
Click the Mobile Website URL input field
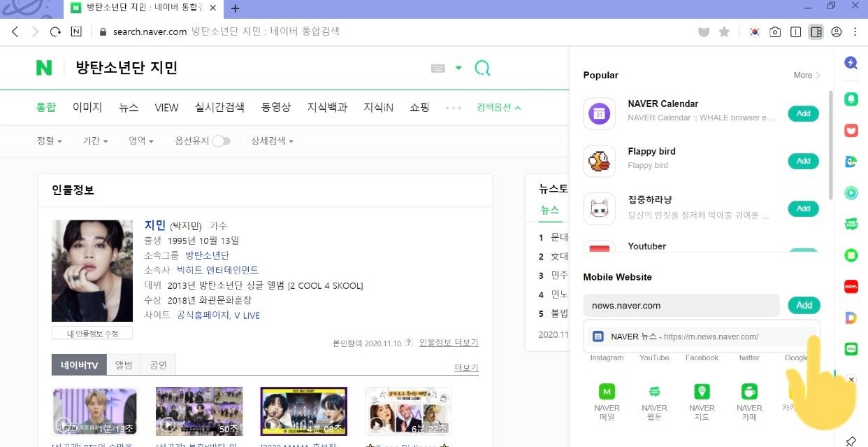(681, 305)
